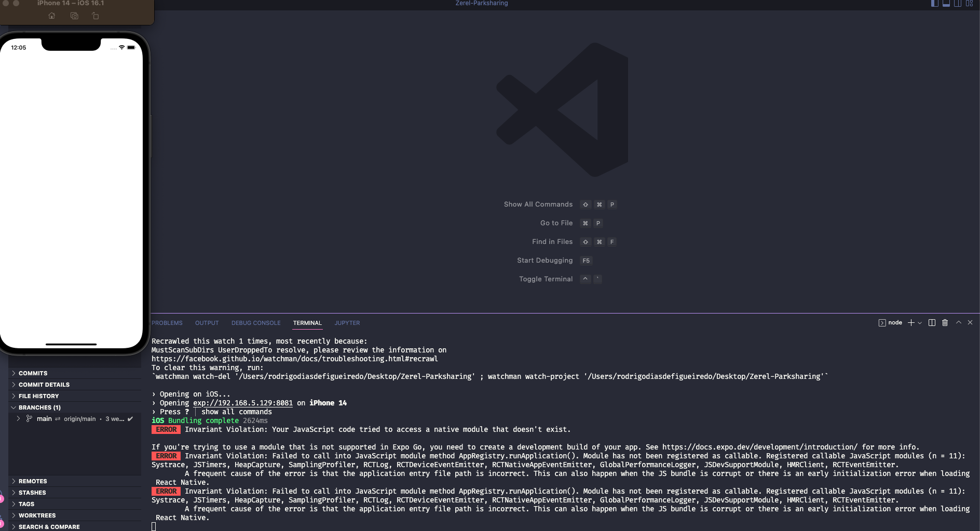
Task: Toggle the bottom panel visibility
Action: click(x=945, y=4)
